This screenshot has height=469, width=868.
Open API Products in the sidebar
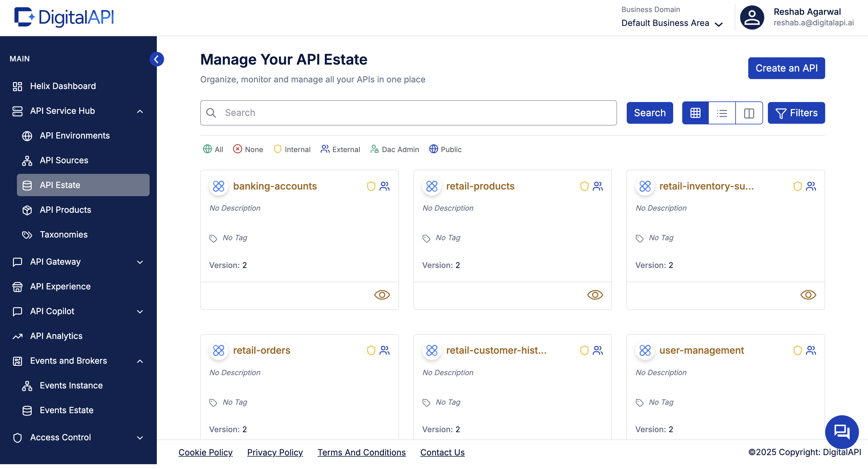pyautogui.click(x=65, y=210)
